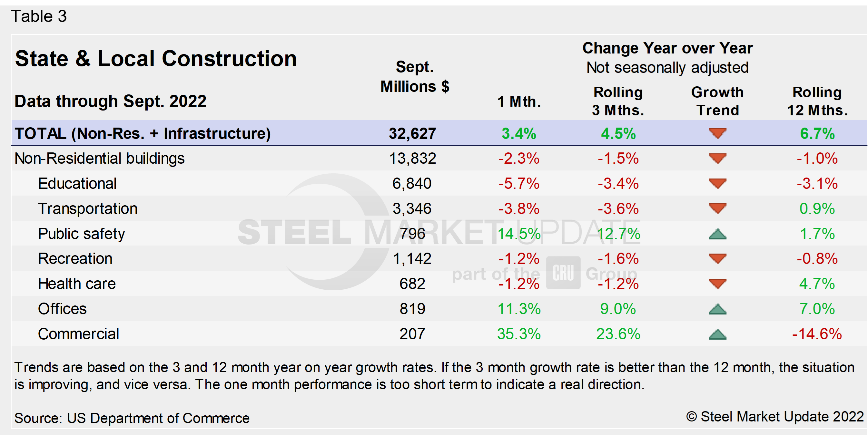Select the TOTAL value 32,627
Image resolution: width=868 pixels, height=435 pixels.
coord(412,133)
